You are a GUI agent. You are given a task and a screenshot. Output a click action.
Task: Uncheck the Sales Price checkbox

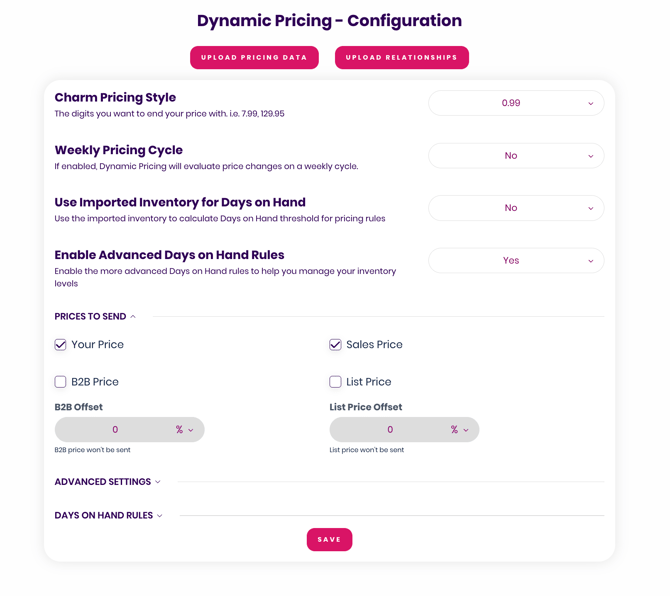coord(336,345)
